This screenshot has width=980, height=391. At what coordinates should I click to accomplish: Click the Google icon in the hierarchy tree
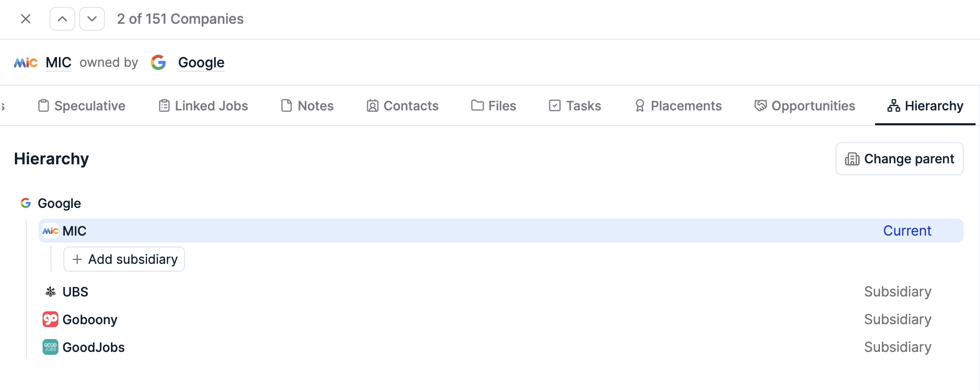[x=26, y=203]
